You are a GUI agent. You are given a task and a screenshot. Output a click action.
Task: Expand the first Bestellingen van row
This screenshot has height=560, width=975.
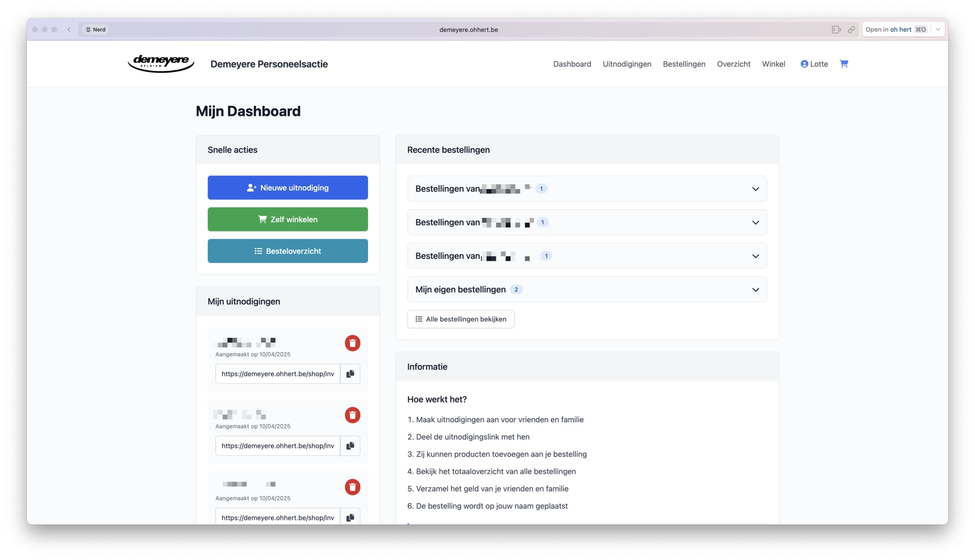pyautogui.click(x=755, y=189)
